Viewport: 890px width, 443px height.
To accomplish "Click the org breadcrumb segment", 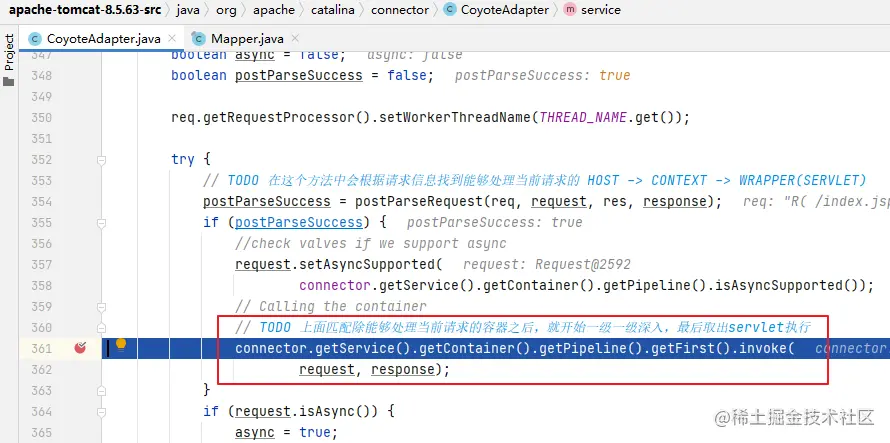I will (226, 10).
